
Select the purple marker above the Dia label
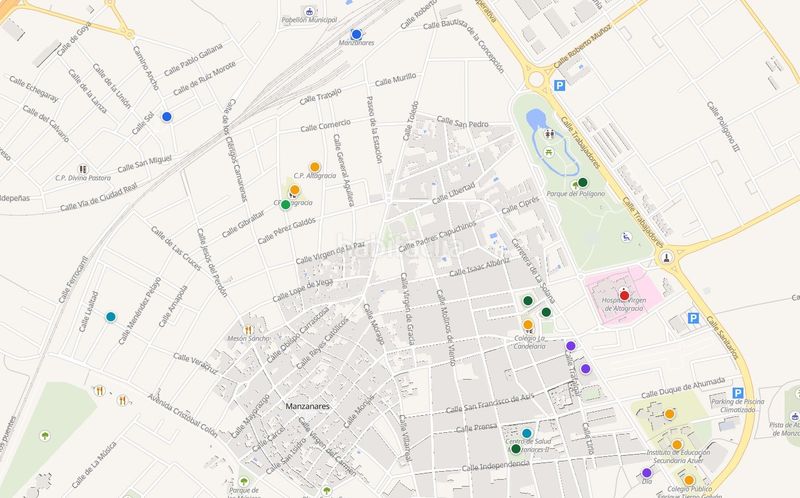[x=647, y=472]
